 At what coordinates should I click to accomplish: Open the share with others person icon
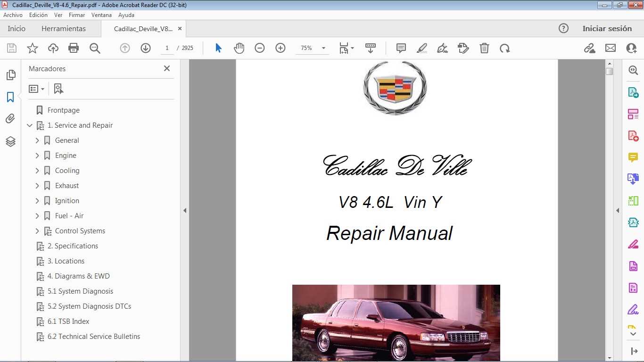[x=631, y=48]
